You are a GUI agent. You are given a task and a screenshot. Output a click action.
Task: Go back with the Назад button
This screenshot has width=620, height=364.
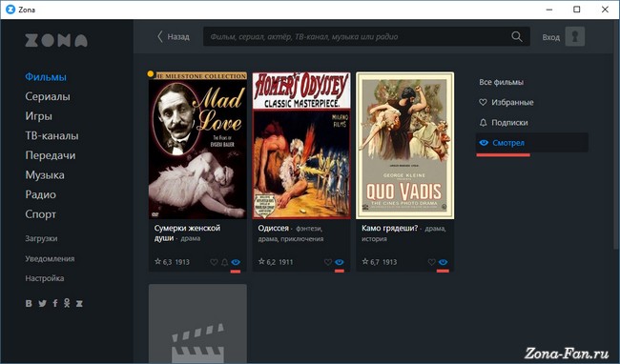(x=174, y=37)
